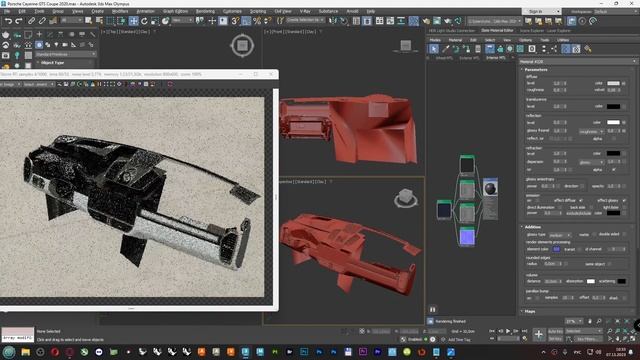640x360 pixels.
Task: Collapse the Parameters rollout
Action: tap(536, 70)
